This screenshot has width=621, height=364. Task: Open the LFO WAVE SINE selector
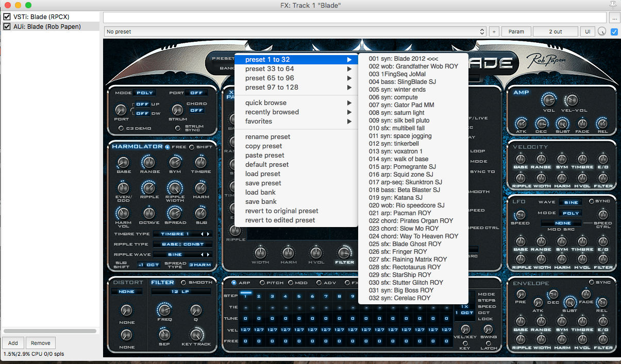[x=571, y=202]
